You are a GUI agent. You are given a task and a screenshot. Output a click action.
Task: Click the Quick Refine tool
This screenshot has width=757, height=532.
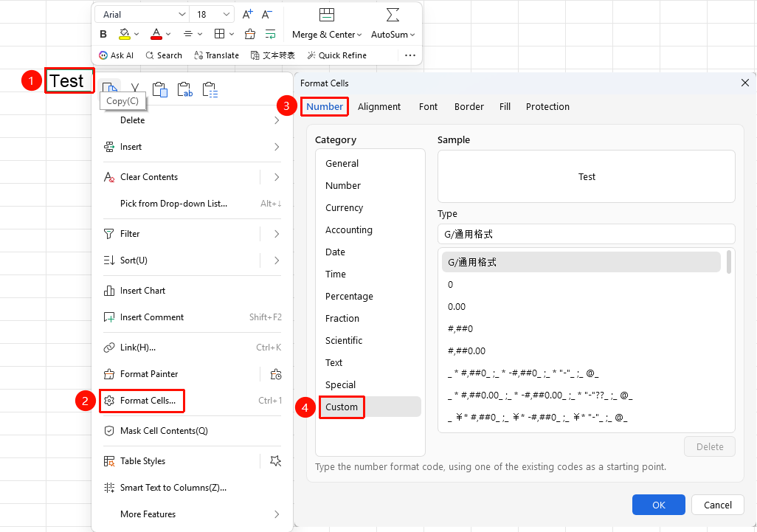tap(337, 55)
